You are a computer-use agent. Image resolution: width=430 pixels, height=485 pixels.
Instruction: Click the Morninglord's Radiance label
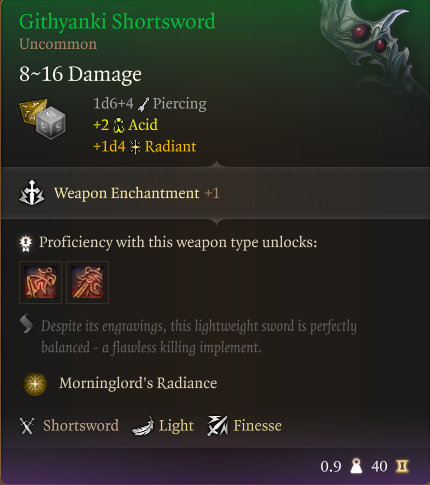tap(138, 383)
